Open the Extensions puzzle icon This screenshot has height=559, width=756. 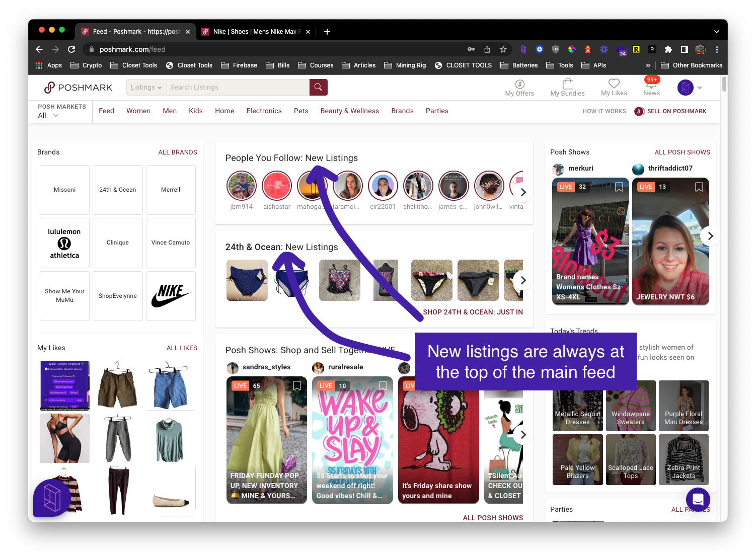[x=668, y=49]
